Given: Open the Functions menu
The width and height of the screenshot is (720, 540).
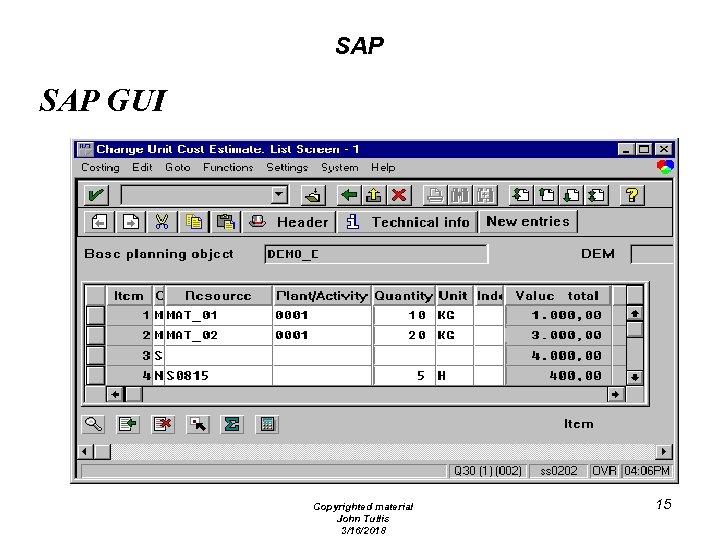Looking at the screenshot, I should [x=228, y=168].
